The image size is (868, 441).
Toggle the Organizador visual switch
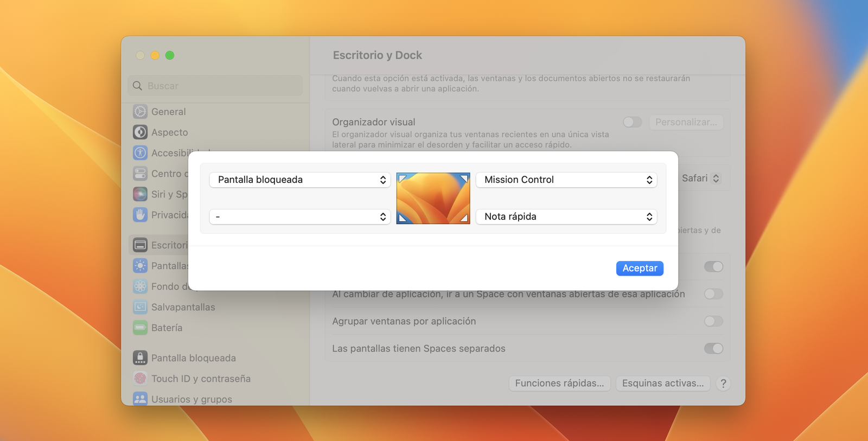tap(632, 122)
